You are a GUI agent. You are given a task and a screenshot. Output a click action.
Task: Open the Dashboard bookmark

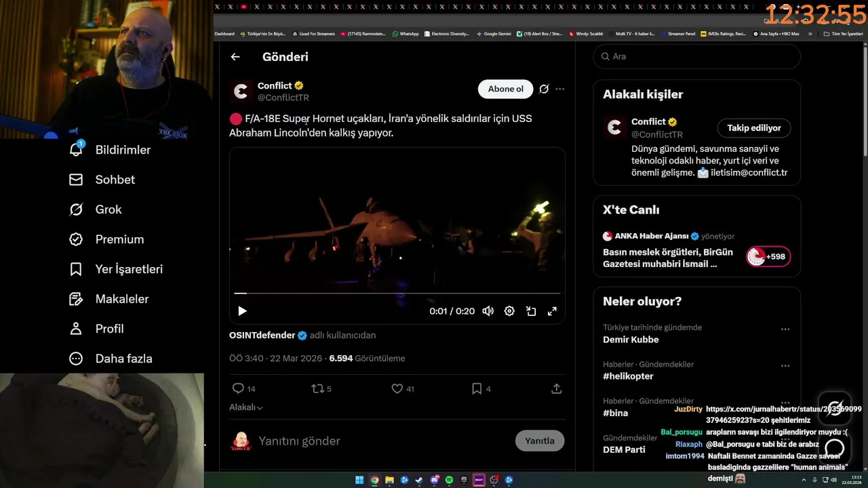coord(224,34)
